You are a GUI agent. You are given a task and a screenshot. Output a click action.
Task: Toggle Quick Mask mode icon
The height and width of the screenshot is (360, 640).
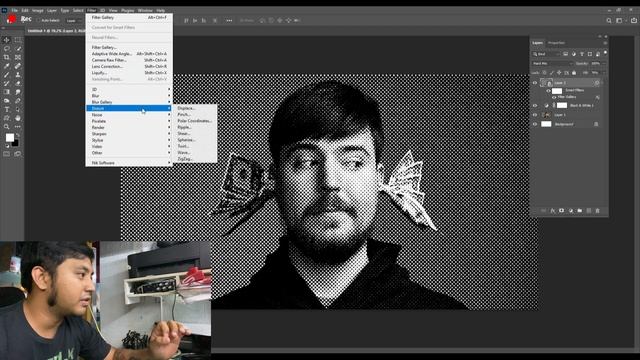point(7,154)
